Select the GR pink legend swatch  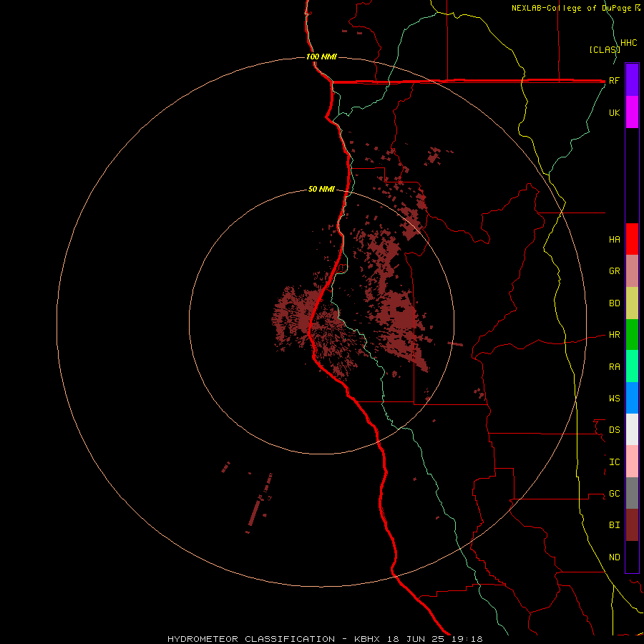(632, 271)
